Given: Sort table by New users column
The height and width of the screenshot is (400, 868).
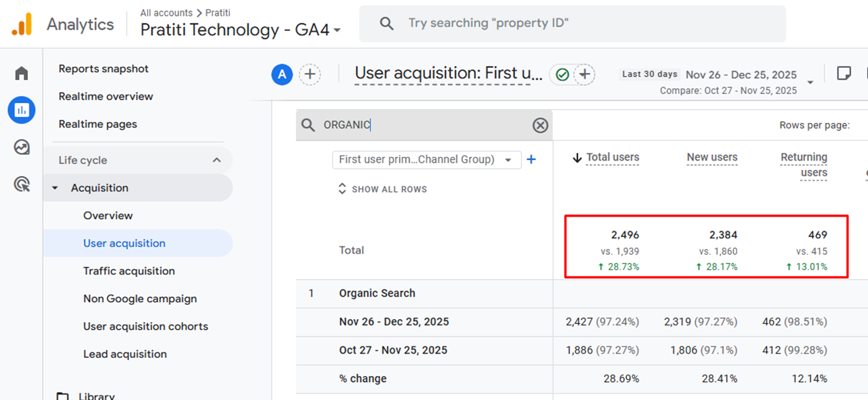Looking at the screenshot, I should pos(712,157).
